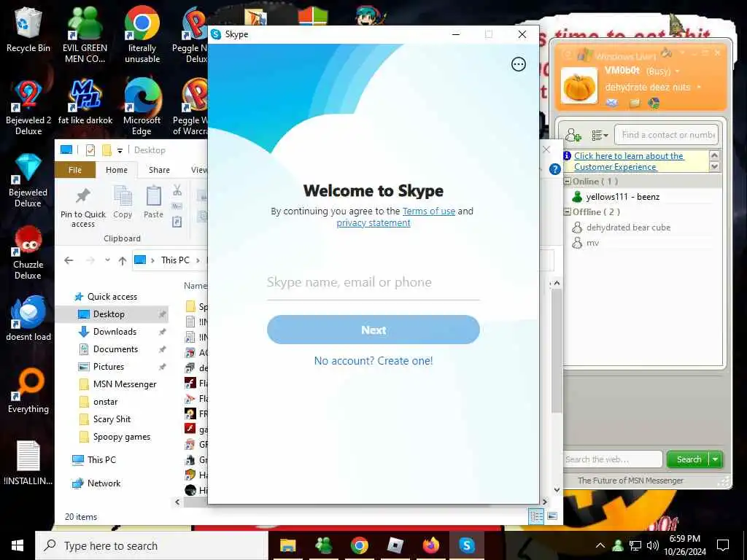This screenshot has width=747, height=560.
Task: Open the Explorer recent locations chevron
Action: pyautogui.click(x=107, y=260)
